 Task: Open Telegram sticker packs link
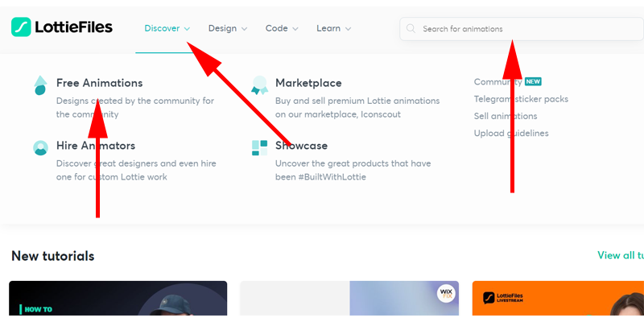coord(521,99)
